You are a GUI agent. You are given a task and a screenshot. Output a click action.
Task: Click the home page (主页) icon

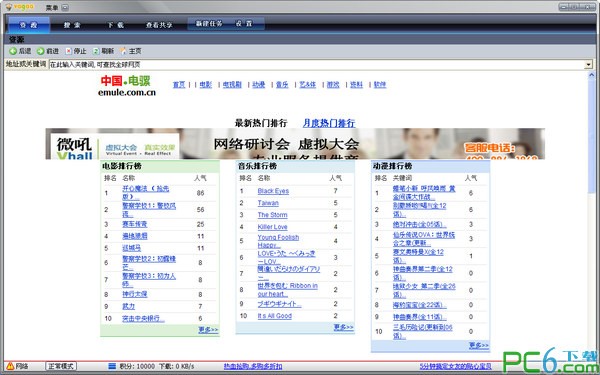pos(123,51)
